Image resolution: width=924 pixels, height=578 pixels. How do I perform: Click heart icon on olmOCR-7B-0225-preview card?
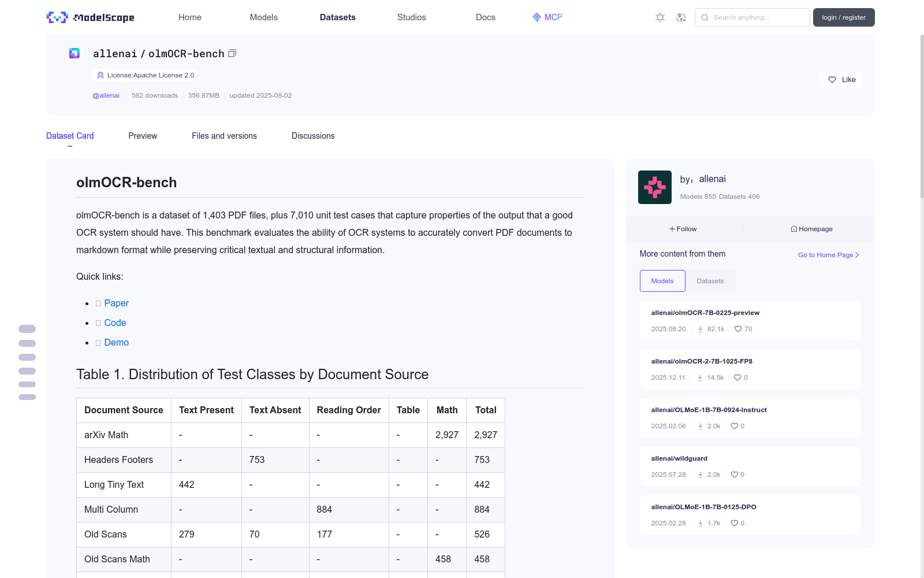738,329
